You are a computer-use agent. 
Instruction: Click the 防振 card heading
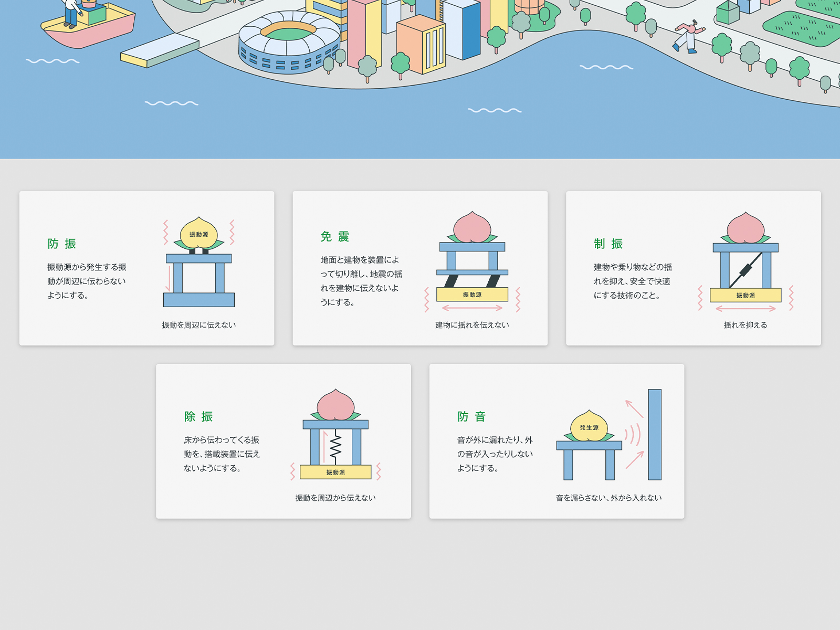click(62, 244)
